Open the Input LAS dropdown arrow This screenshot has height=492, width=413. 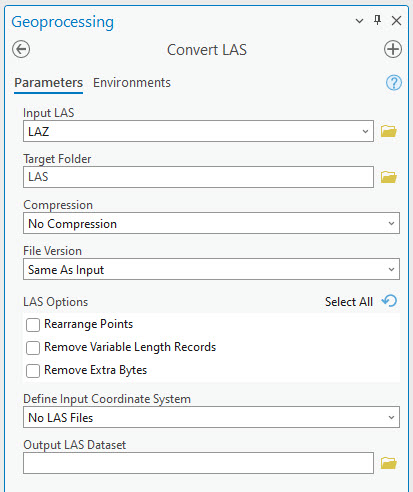pos(365,131)
